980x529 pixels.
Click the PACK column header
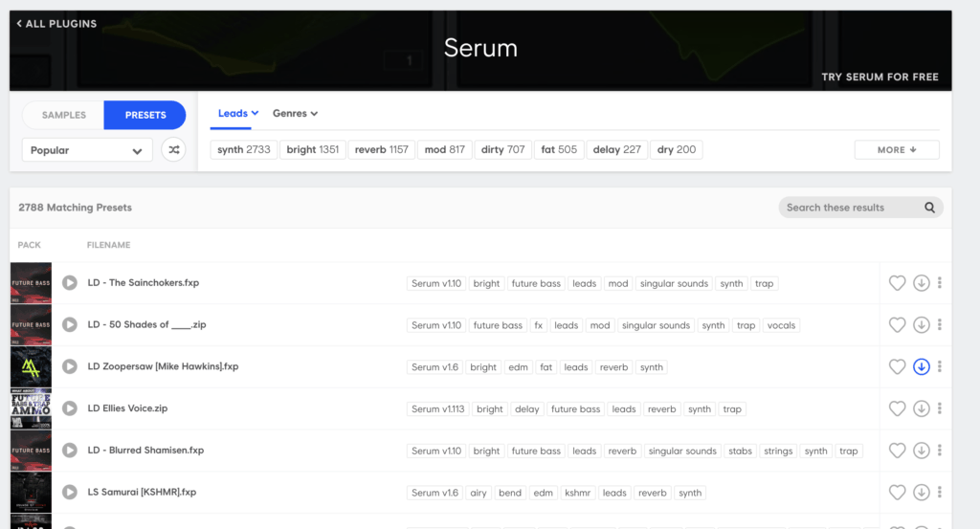[29, 245]
